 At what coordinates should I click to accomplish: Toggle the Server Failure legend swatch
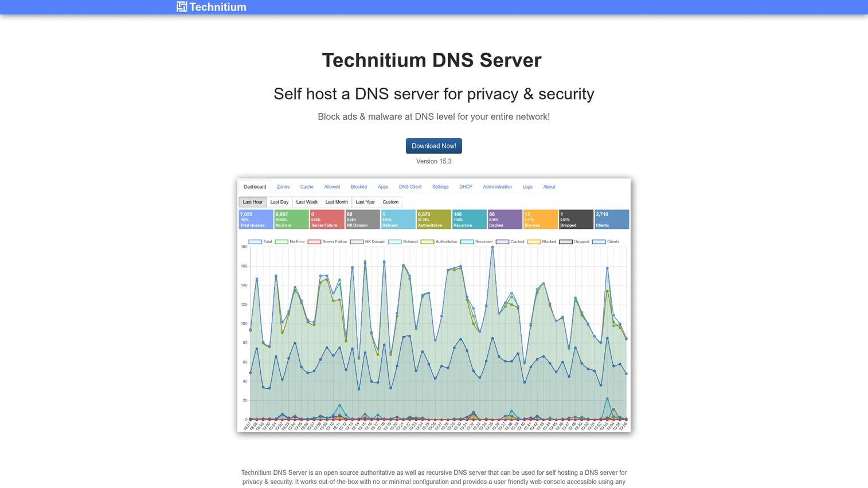pyautogui.click(x=314, y=241)
